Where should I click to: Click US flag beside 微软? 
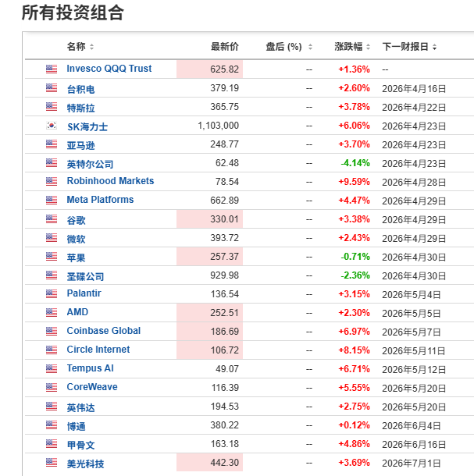tap(52, 238)
